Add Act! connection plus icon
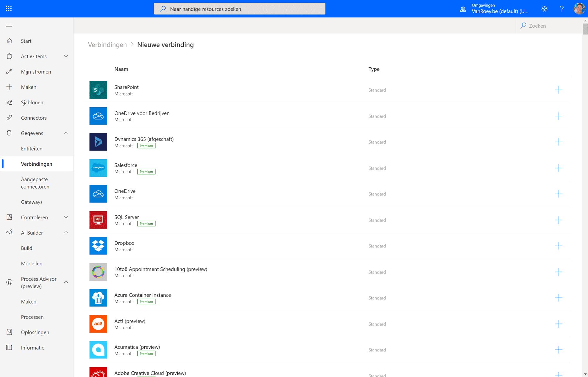 pyautogui.click(x=559, y=324)
